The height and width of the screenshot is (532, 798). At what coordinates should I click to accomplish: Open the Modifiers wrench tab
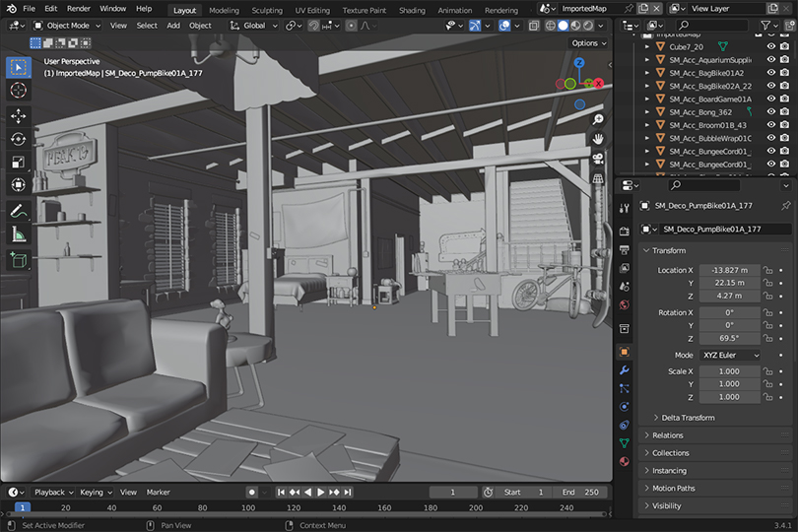click(x=625, y=370)
